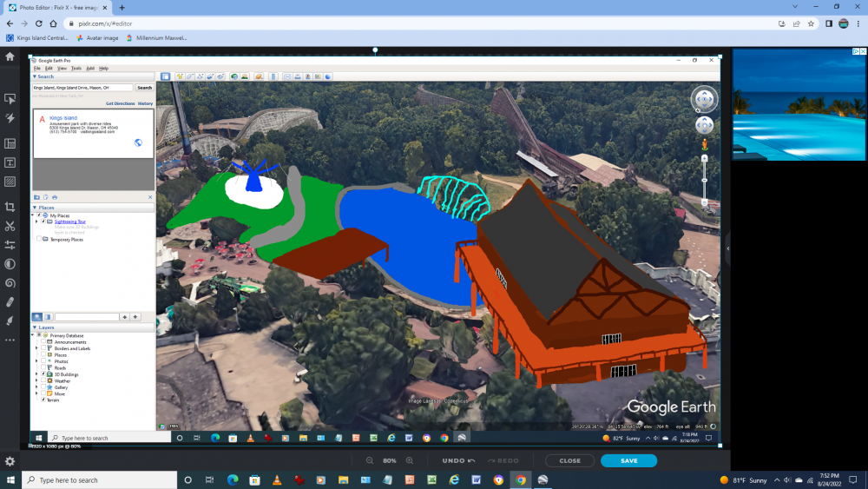Viewport: 868px width, 489px height.
Task: Zoom out using the minus magnifier
Action: point(370,460)
